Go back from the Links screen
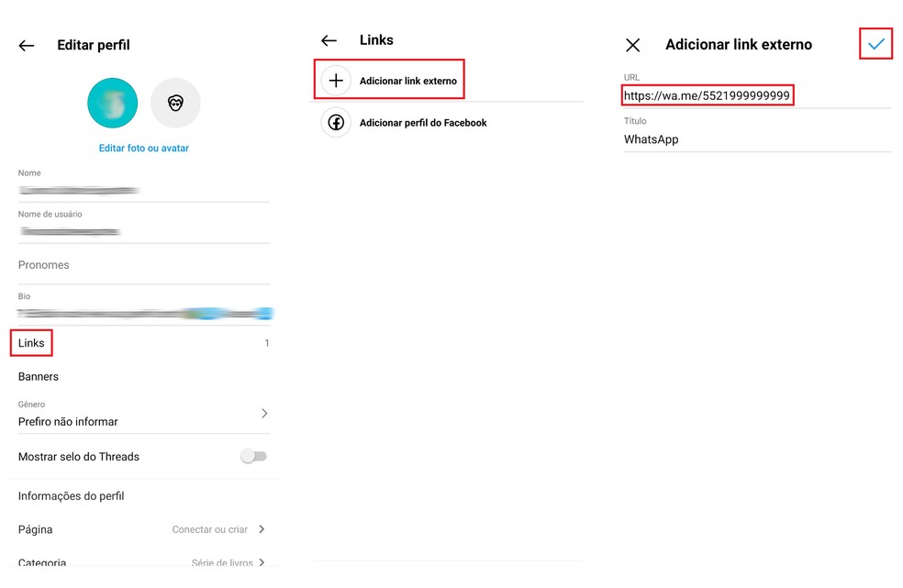The height and width of the screenshot is (588, 903). tap(329, 39)
